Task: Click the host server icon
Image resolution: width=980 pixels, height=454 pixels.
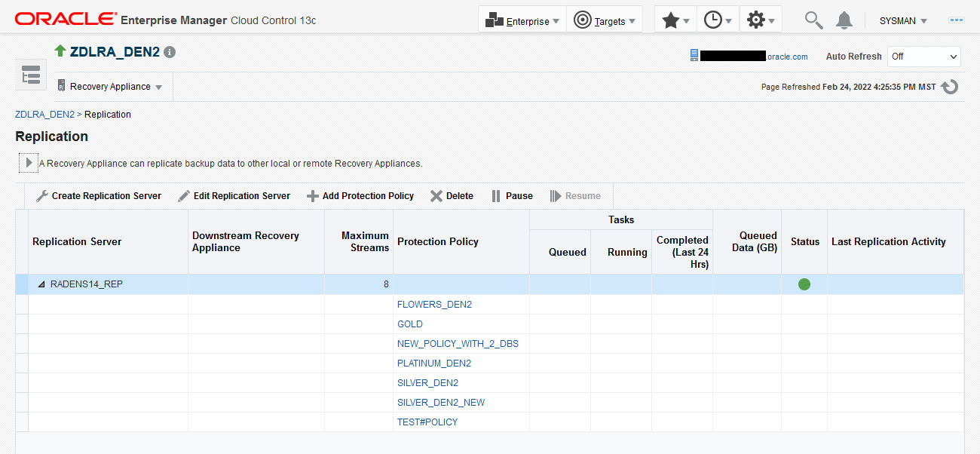Action: click(694, 56)
